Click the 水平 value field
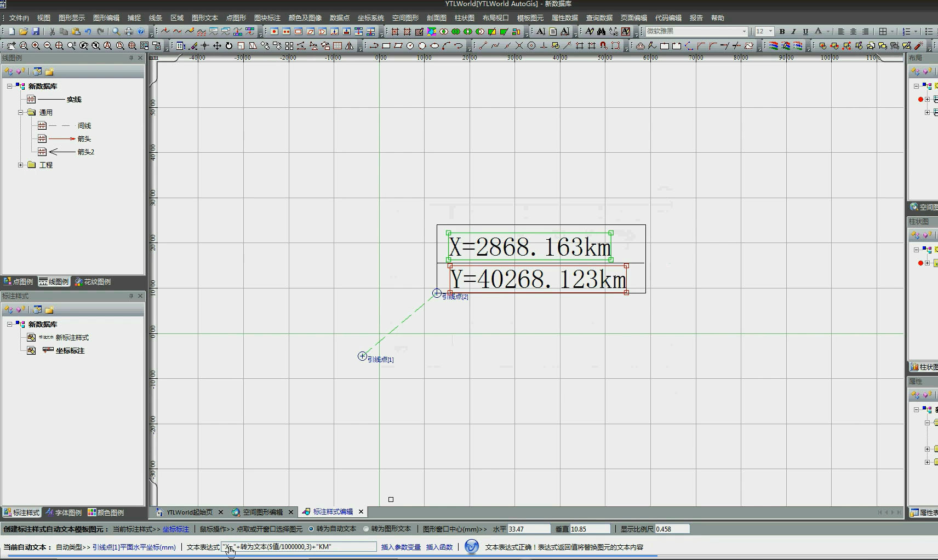 point(529,529)
